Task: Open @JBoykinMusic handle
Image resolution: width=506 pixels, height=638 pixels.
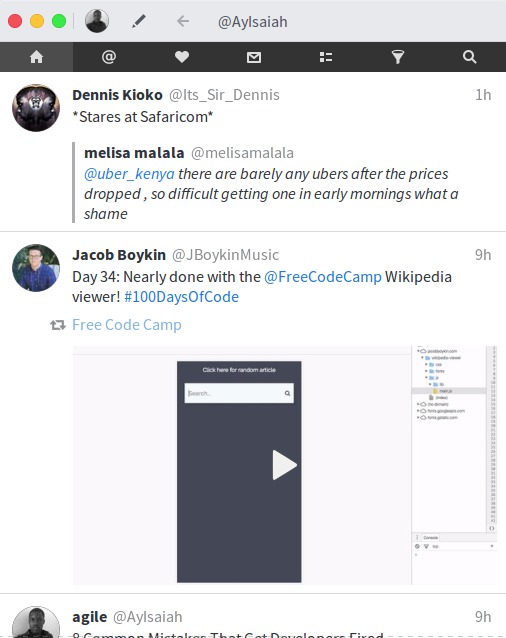Action: point(225,255)
